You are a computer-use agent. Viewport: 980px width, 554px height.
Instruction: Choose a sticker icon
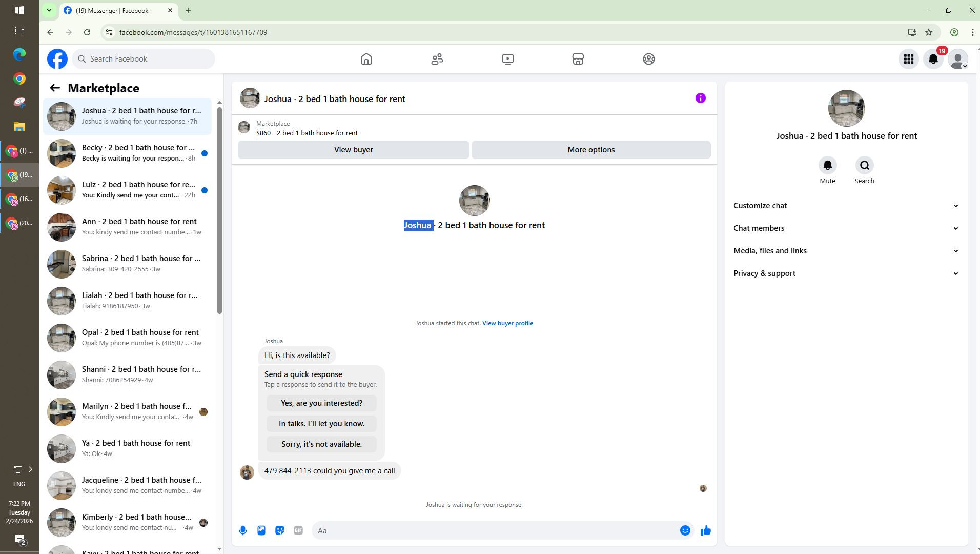tap(280, 530)
